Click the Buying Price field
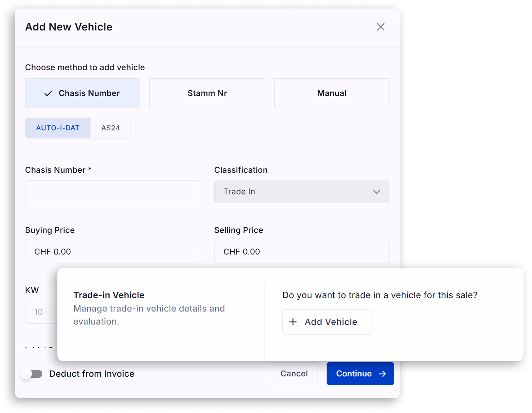532x413 pixels. (112, 252)
